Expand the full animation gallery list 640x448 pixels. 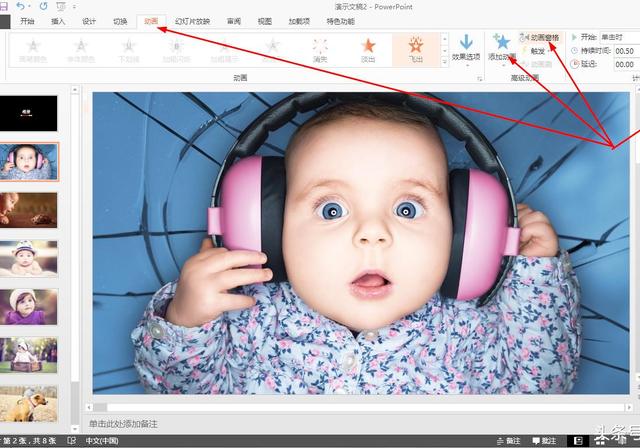click(x=444, y=62)
